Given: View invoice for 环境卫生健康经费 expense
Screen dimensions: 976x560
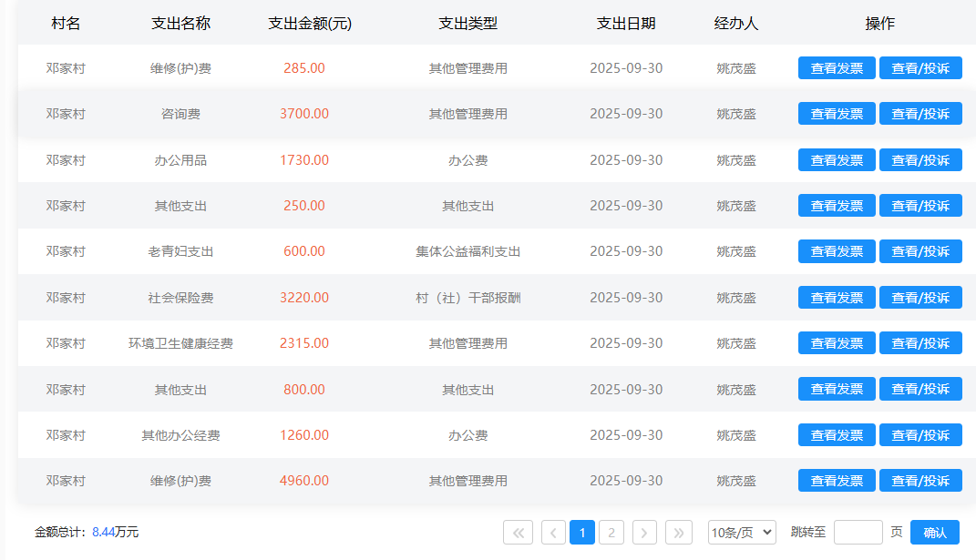Looking at the screenshot, I should [837, 343].
